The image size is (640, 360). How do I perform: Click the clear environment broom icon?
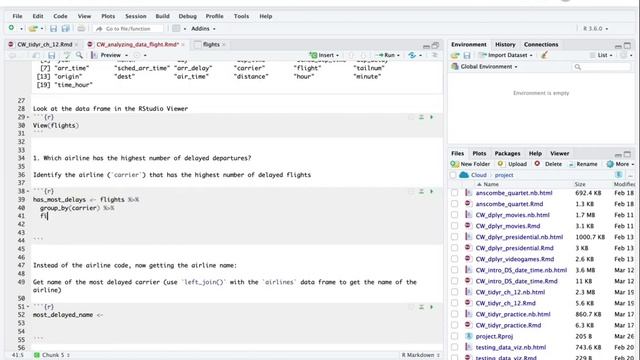tap(544, 55)
